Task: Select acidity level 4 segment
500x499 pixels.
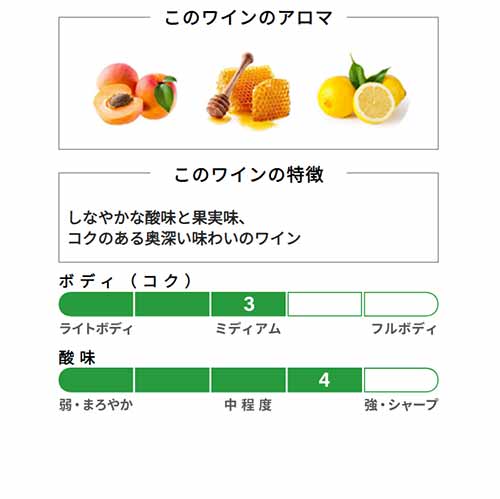Action: click(x=324, y=380)
